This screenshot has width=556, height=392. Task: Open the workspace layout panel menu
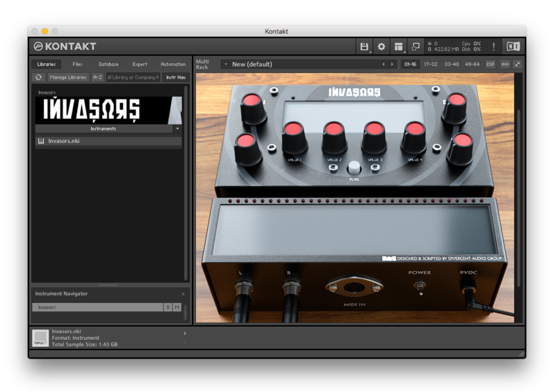click(398, 47)
